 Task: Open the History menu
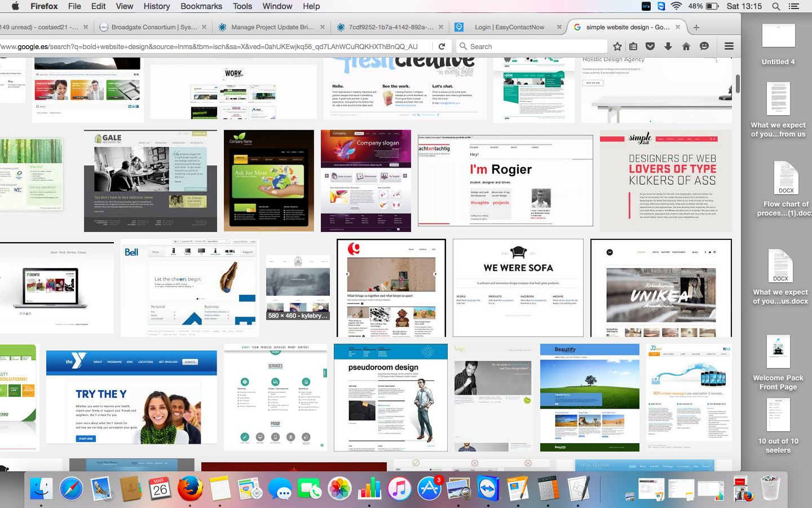[156, 6]
